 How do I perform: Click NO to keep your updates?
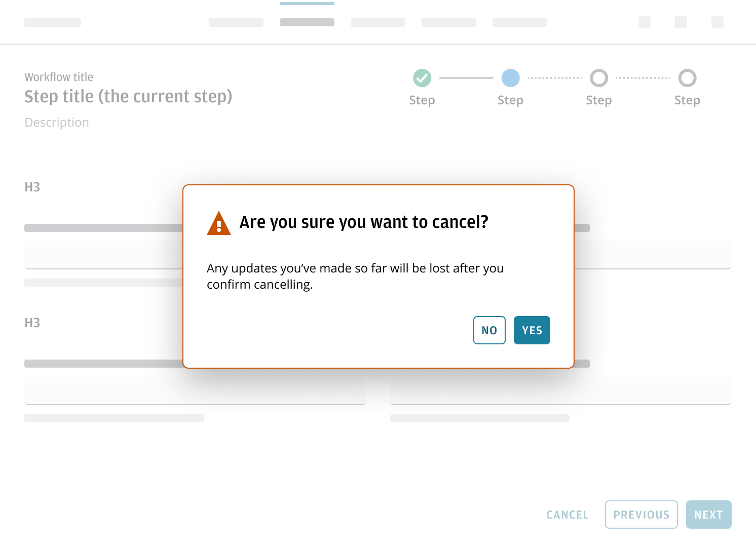(488, 330)
